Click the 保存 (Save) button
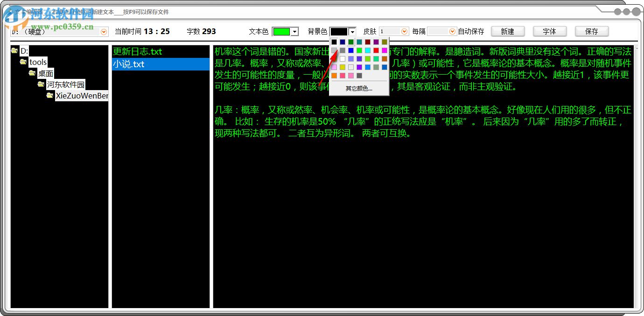Image resolution: width=644 pixels, height=316 pixels. click(591, 31)
